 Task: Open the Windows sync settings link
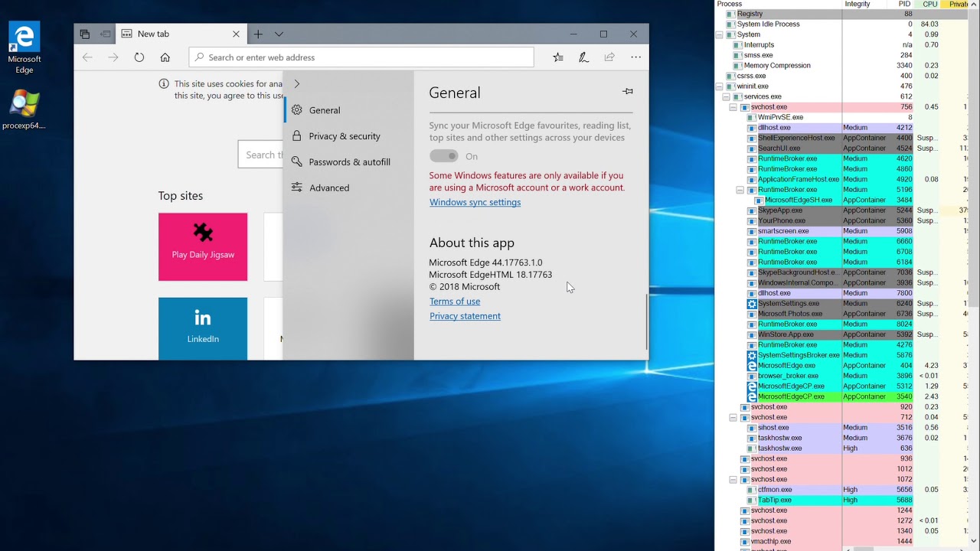tap(475, 202)
